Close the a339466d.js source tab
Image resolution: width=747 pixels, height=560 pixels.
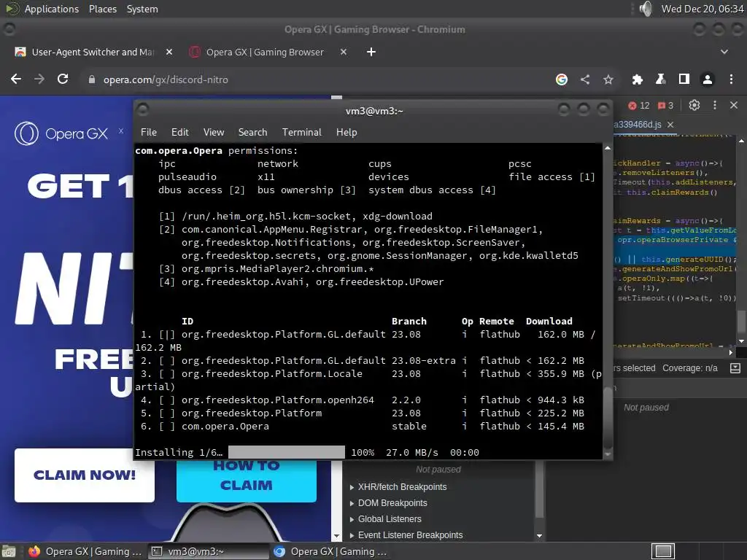(x=670, y=125)
